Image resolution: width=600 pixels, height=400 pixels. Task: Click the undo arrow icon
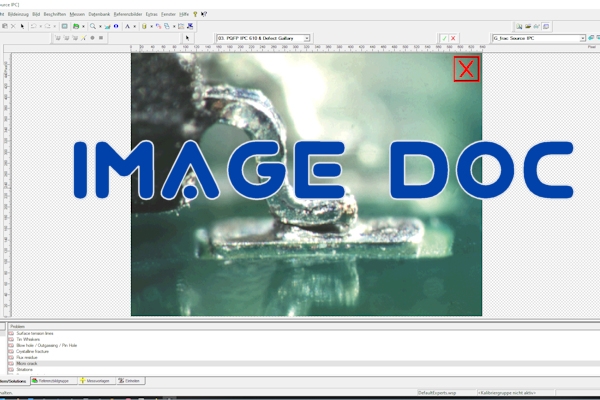34,26
